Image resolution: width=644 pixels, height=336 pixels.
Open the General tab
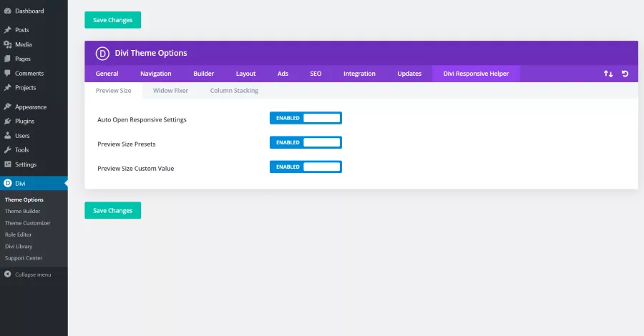coord(107,74)
